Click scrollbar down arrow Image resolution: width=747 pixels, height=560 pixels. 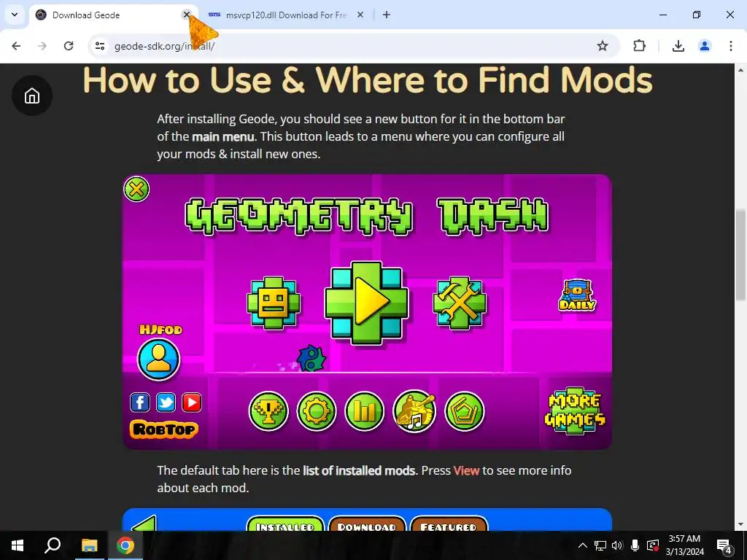coord(740,525)
